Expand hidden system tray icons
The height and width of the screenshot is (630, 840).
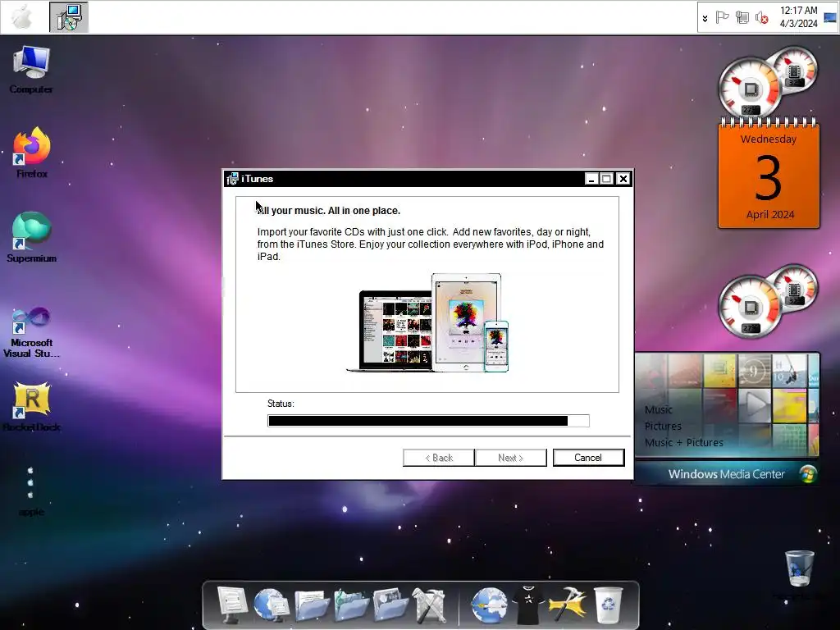[705, 18]
